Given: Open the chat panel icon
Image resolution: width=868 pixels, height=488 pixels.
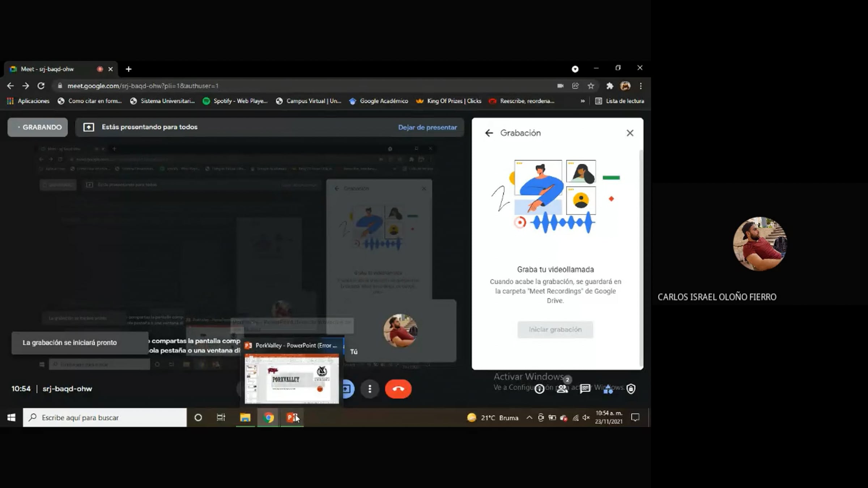Looking at the screenshot, I should click(585, 389).
